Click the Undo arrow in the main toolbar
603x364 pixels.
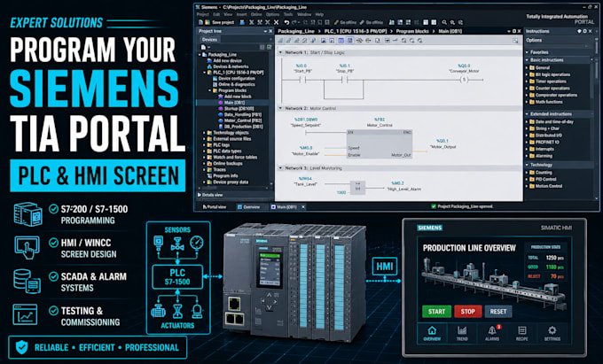point(286,23)
